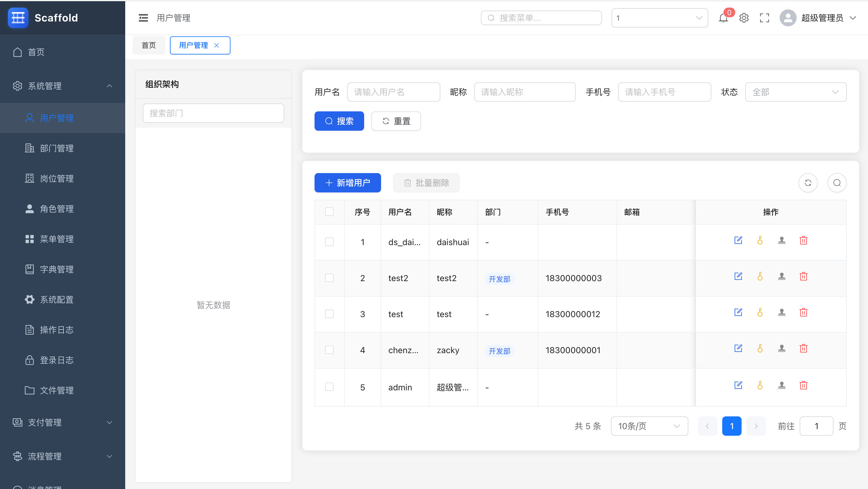Focus the 请输入手机号 field
Screen dimensions: 868x489
(664, 92)
